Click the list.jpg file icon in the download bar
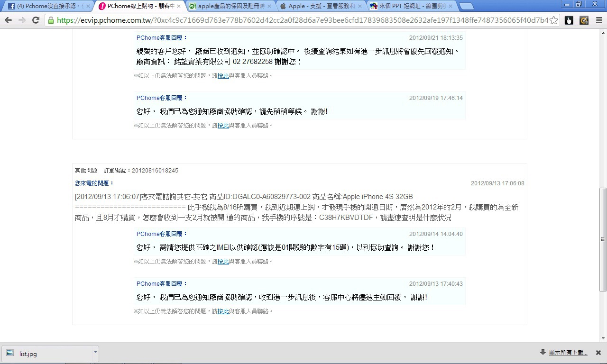Image resolution: width=607 pixels, height=364 pixels. pyautogui.click(x=10, y=354)
